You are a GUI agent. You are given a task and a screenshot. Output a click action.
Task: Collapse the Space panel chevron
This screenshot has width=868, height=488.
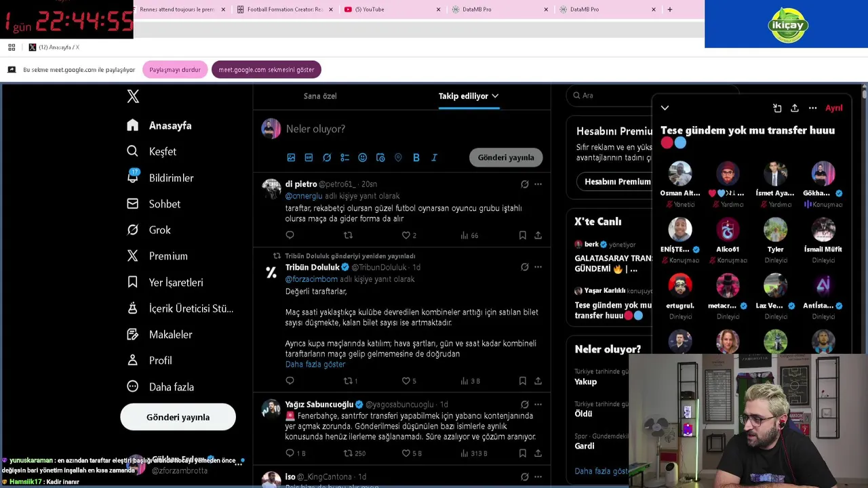pos(665,108)
